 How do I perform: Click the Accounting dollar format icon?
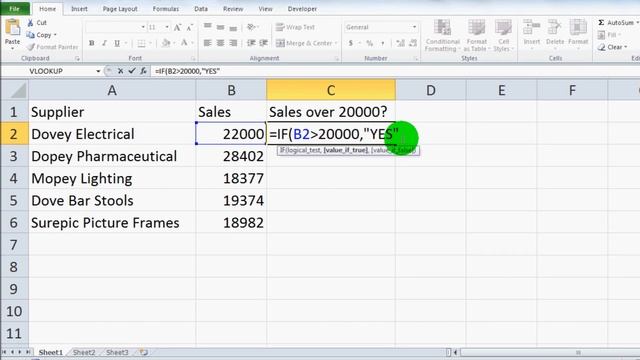tap(351, 43)
